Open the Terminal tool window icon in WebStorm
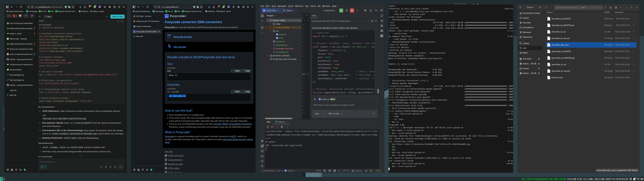The width and height of the screenshot is (644, 181). (x=262, y=156)
